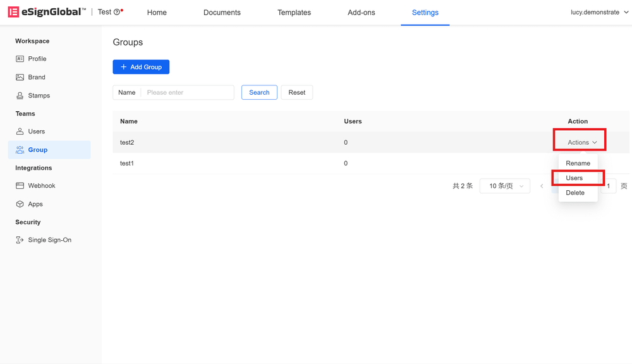Open Single Sign-On via its icon
This screenshot has height=364, width=632.
pyautogui.click(x=20, y=240)
